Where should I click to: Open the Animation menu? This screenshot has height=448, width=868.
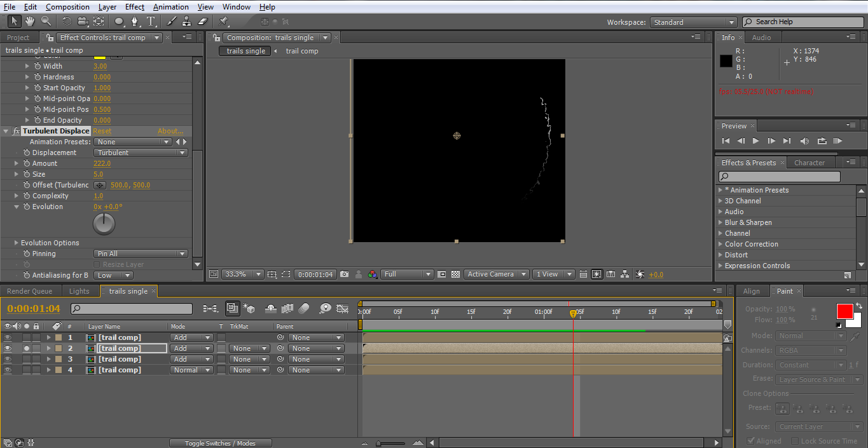[x=171, y=7]
